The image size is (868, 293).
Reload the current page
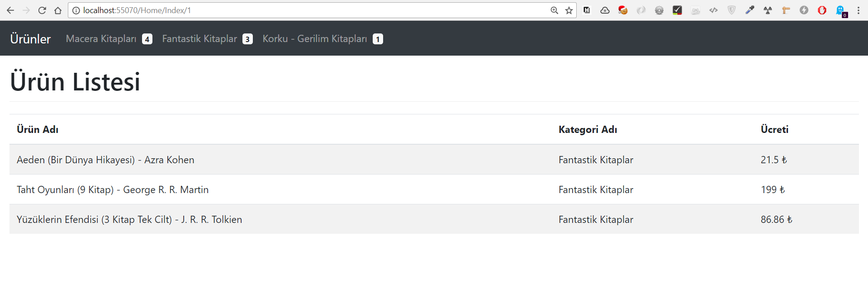42,10
